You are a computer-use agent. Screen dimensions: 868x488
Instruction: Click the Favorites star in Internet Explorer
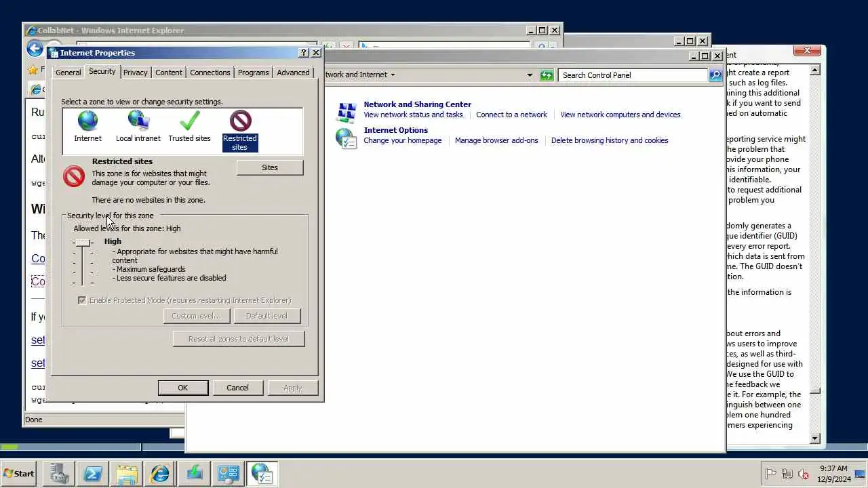(33, 70)
